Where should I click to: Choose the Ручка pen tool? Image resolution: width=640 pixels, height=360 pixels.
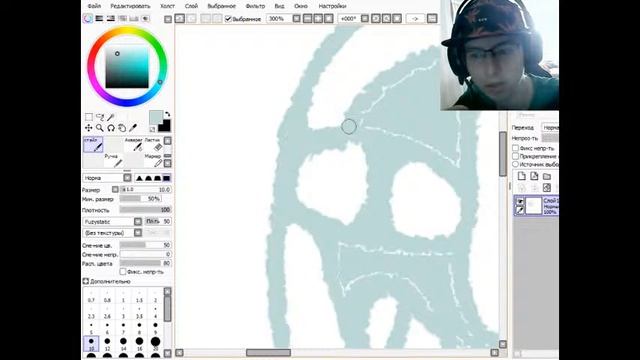tap(113, 160)
